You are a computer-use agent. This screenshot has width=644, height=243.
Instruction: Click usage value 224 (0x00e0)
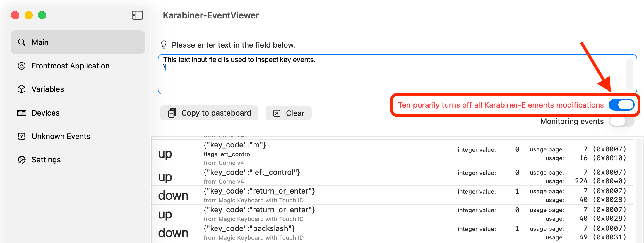point(600,181)
